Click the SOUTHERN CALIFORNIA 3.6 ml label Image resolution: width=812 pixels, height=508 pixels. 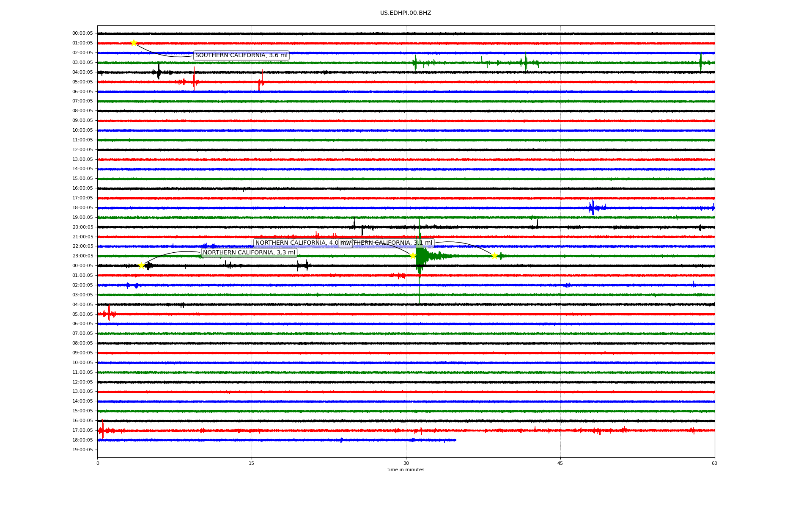(x=241, y=55)
